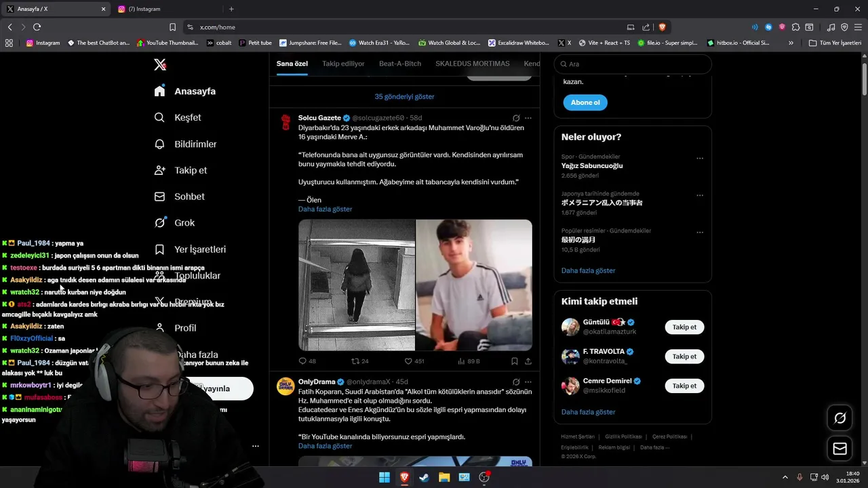
Task: Open Steam from the taskbar
Action: (424, 477)
